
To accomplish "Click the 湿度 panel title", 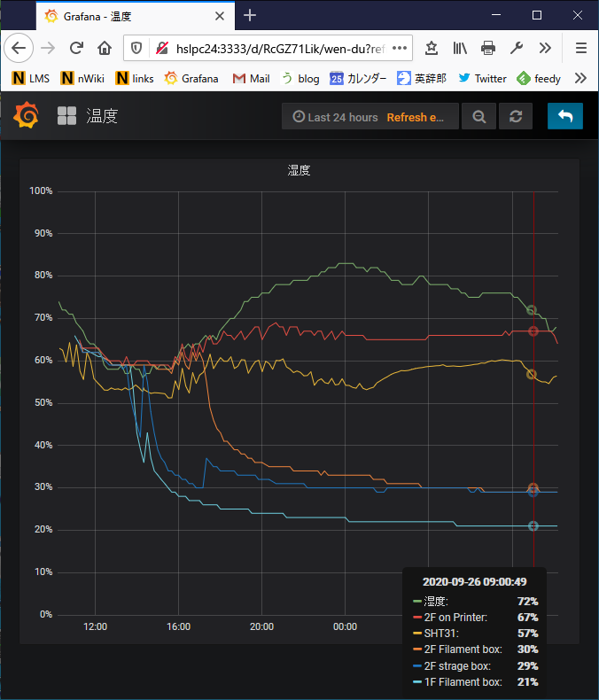I will point(299,171).
